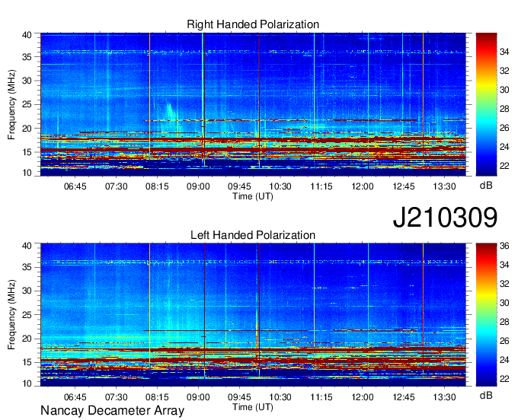Click the 20 frequency tick on the bottom plot
518x420 pixels.
pyautogui.click(x=27, y=339)
